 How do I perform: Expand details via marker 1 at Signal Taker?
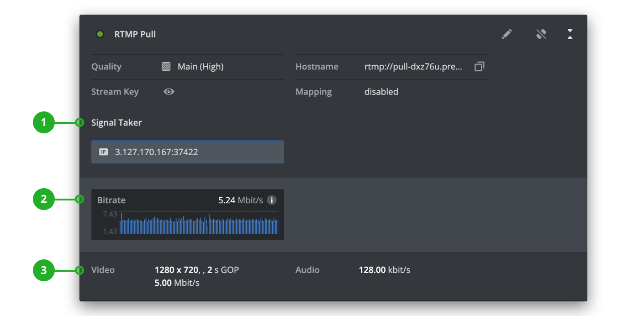44,122
